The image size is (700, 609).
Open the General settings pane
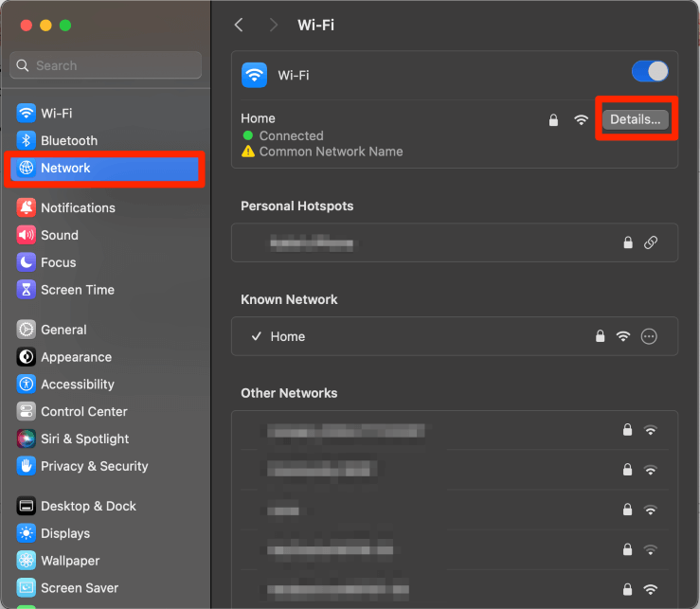click(63, 330)
